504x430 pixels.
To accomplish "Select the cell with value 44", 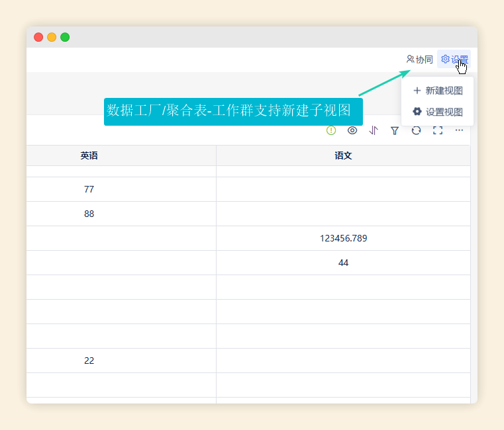I will click(x=343, y=263).
